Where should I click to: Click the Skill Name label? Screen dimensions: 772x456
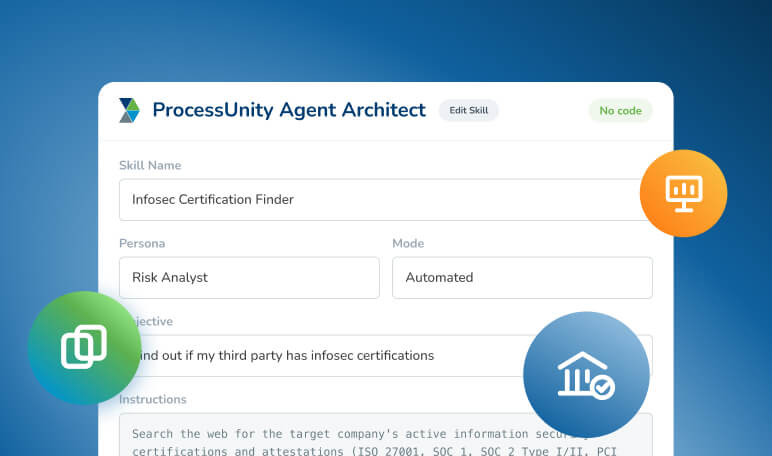coord(150,165)
